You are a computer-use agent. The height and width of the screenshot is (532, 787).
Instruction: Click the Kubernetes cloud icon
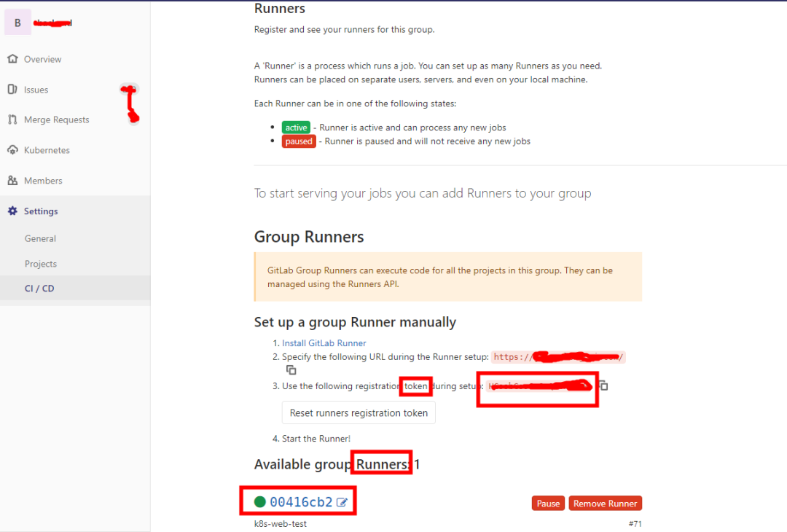[x=12, y=150]
